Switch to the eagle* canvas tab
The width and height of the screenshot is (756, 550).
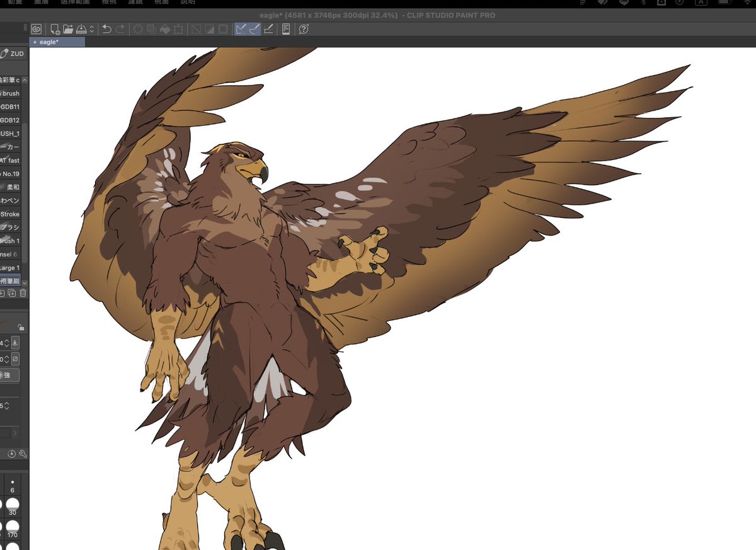click(x=57, y=42)
